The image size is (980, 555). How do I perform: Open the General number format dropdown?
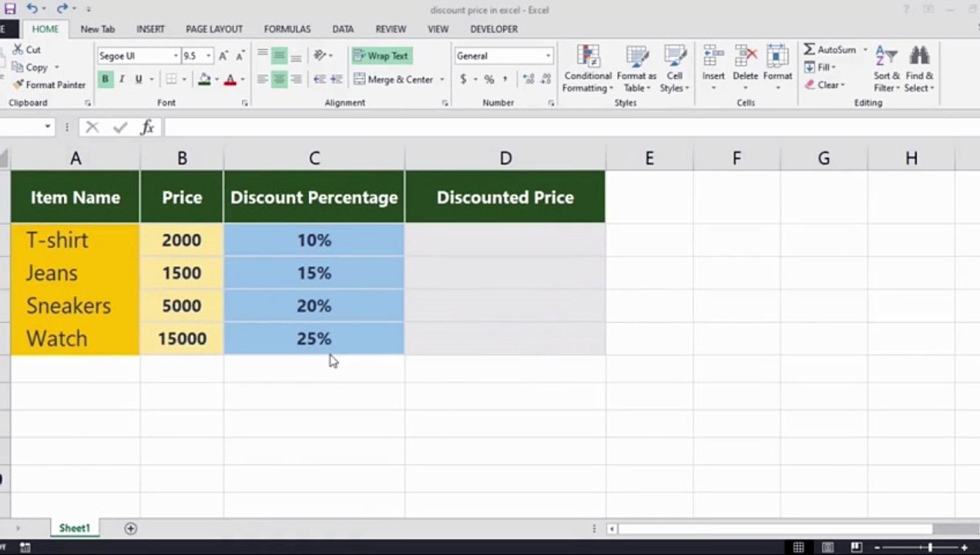548,56
